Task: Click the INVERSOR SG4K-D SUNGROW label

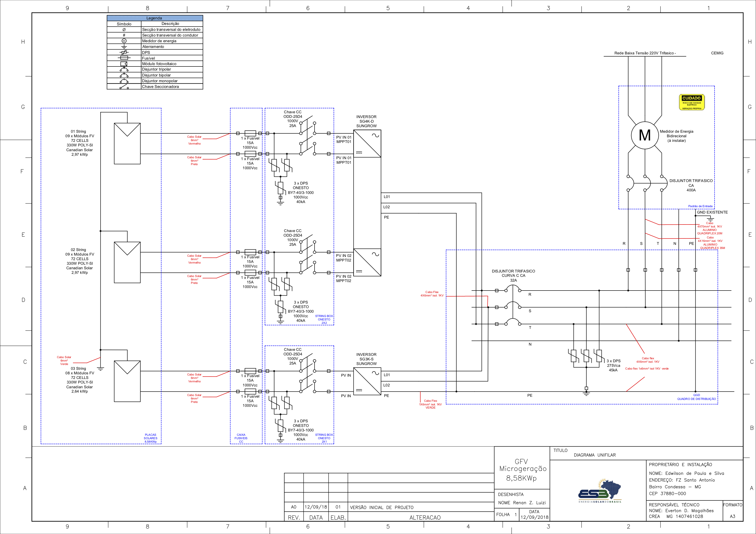Action: (x=366, y=121)
